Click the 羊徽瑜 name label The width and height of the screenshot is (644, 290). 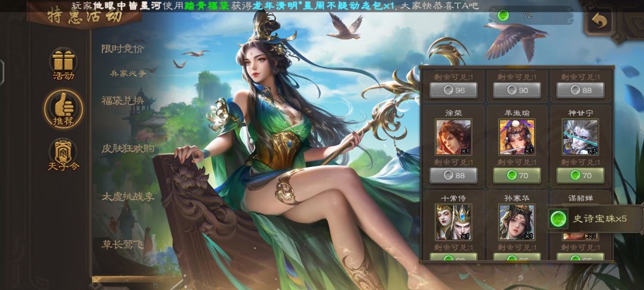point(516,113)
